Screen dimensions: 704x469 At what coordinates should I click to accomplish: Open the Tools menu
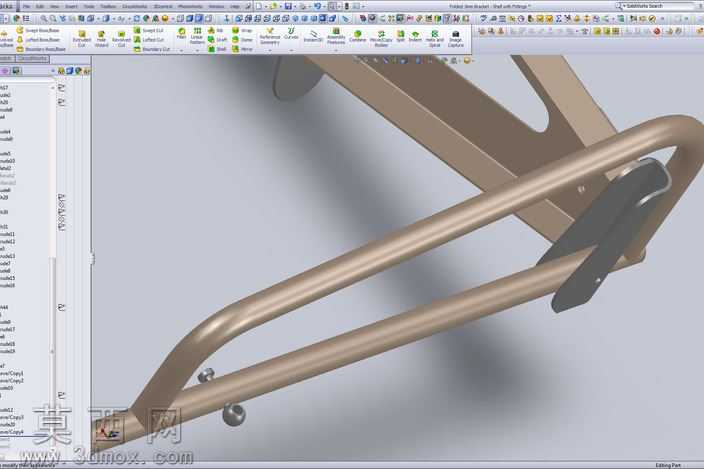pos(89,7)
